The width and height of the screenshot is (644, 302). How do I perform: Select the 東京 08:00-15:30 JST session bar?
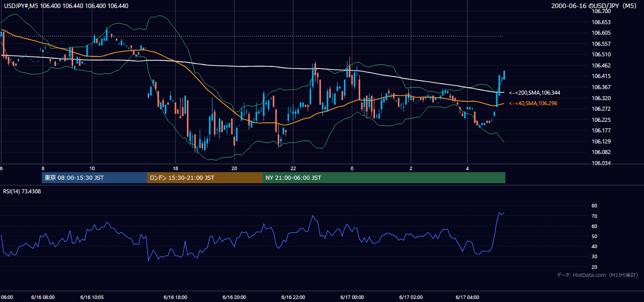[x=94, y=178]
